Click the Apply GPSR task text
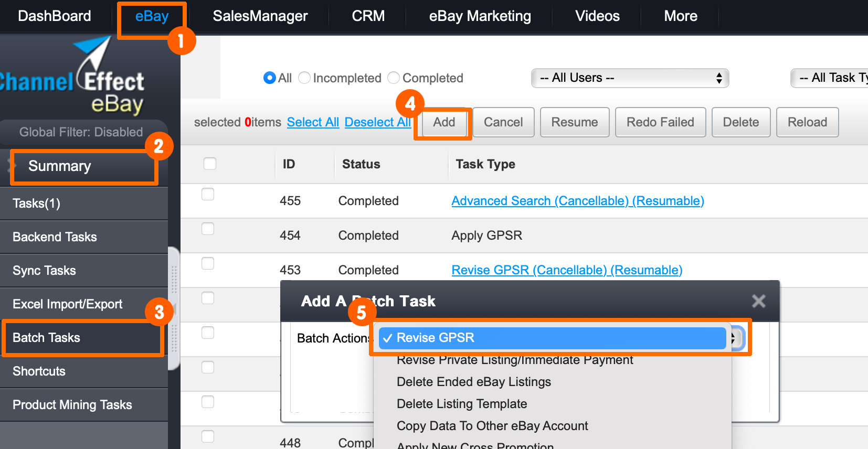 (x=487, y=236)
